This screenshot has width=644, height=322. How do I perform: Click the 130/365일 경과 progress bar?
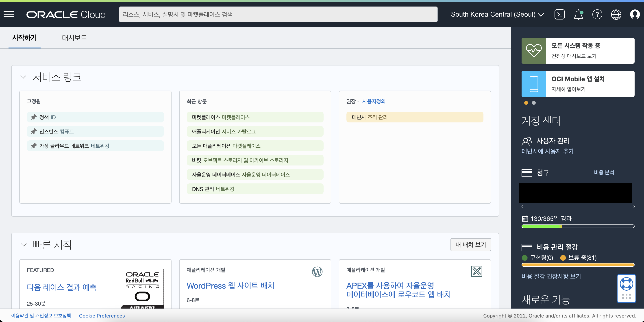(x=578, y=226)
